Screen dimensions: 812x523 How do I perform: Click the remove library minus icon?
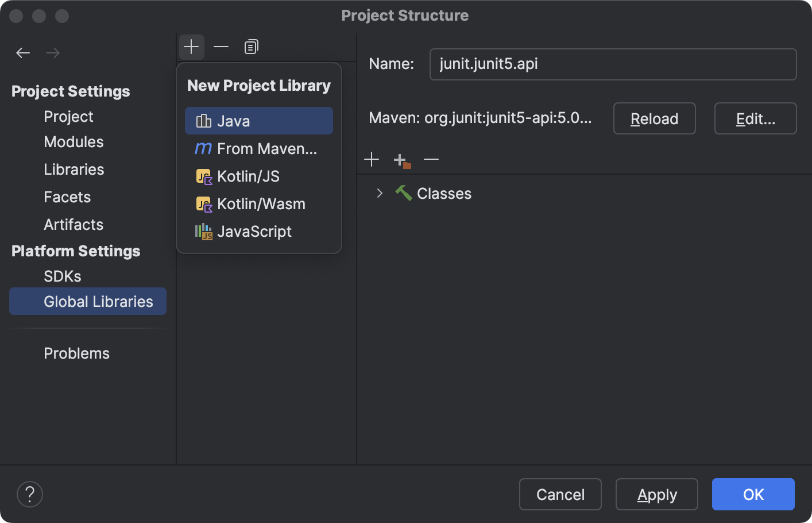point(221,47)
